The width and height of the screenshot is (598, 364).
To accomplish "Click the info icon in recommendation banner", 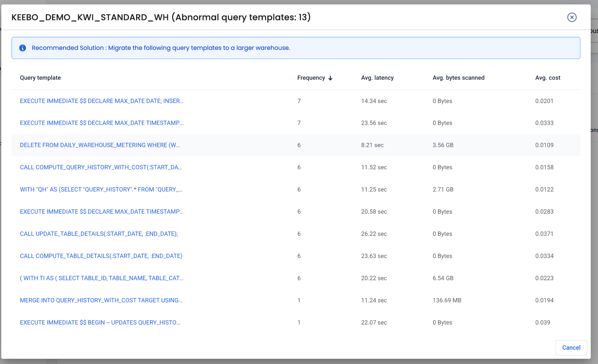I will click(x=22, y=48).
